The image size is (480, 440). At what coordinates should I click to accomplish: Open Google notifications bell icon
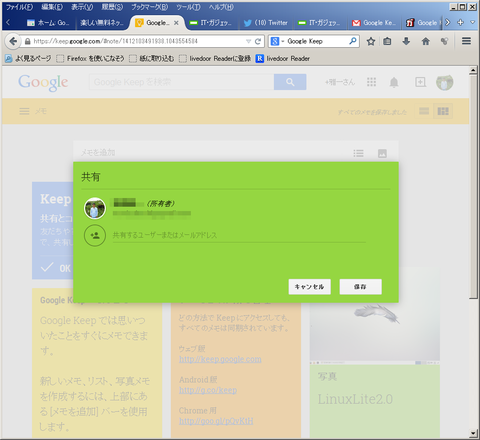click(394, 82)
